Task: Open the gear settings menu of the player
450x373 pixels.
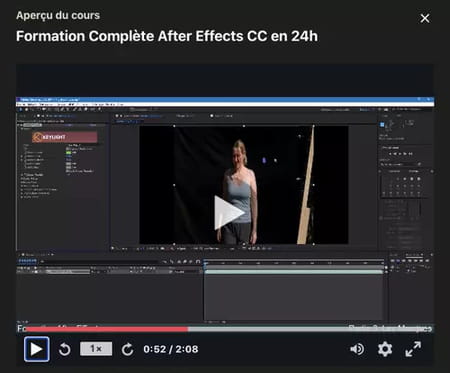Action: (x=385, y=349)
